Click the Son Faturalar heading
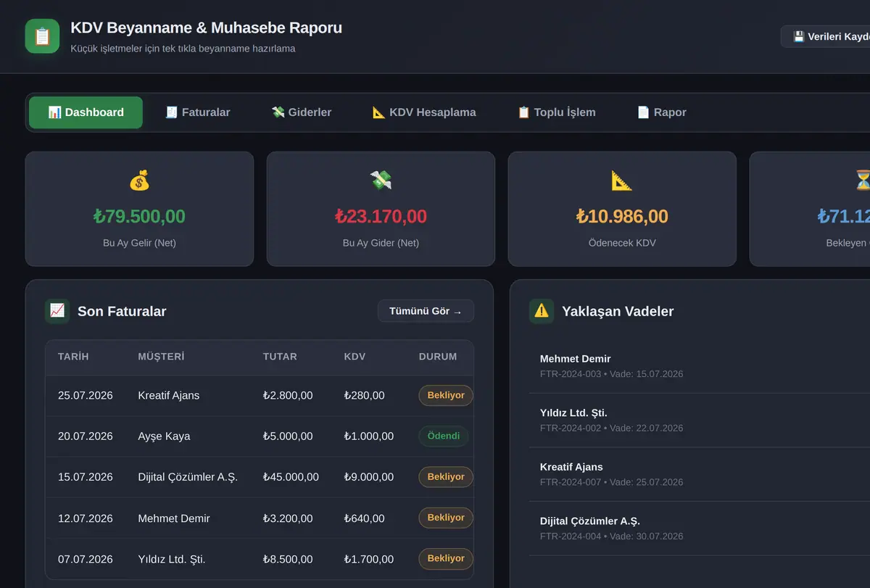Screen dimensions: 870x588 point(122,311)
